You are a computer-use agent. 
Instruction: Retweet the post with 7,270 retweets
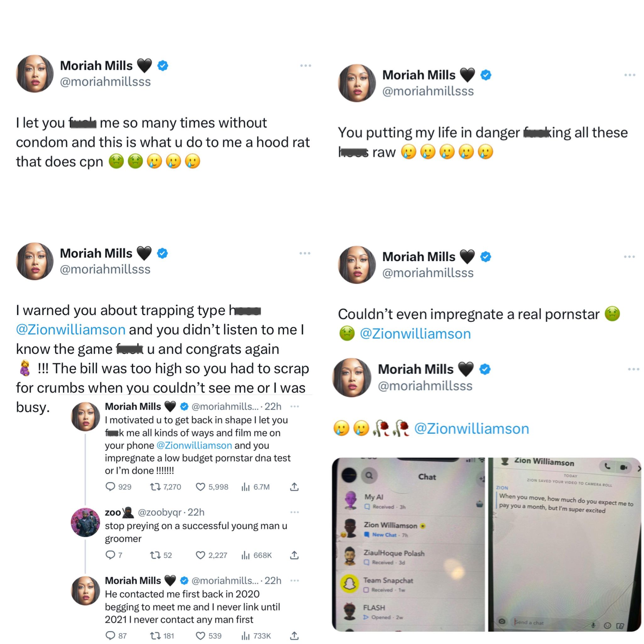pyautogui.click(x=155, y=487)
